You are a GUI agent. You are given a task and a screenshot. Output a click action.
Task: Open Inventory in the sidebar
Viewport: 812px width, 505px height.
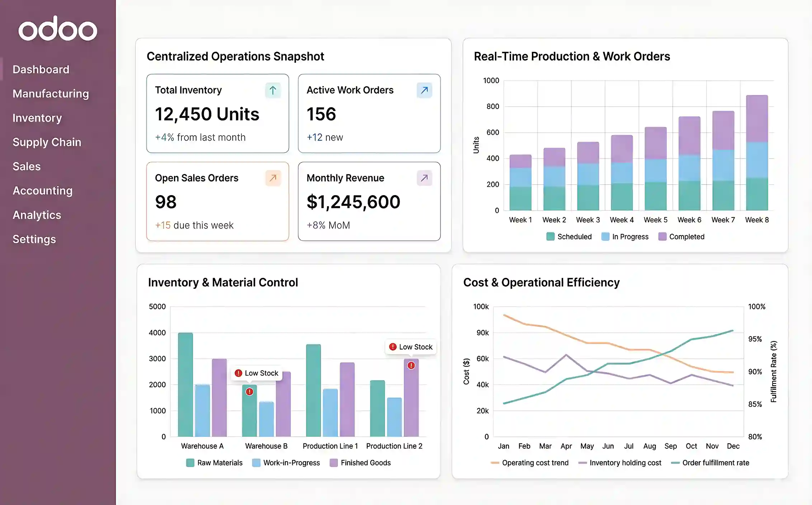tap(37, 118)
